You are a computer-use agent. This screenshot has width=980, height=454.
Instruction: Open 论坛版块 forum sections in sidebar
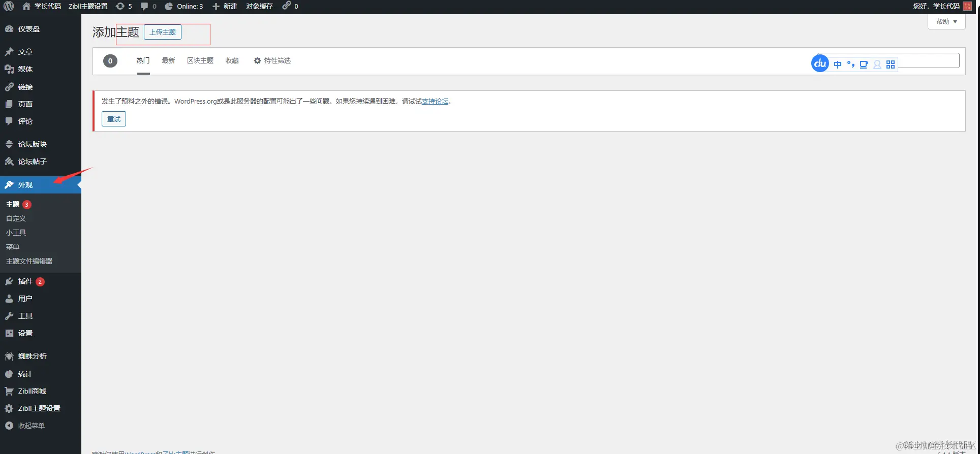[x=41, y=144]
